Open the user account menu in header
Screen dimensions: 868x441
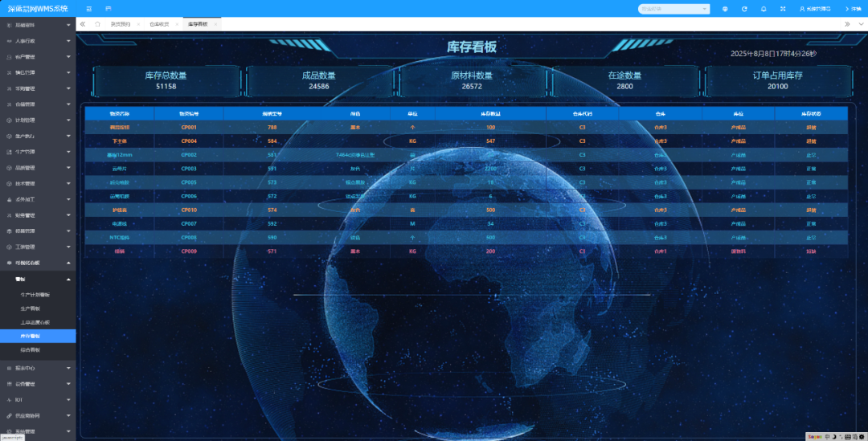pos(815,9)
